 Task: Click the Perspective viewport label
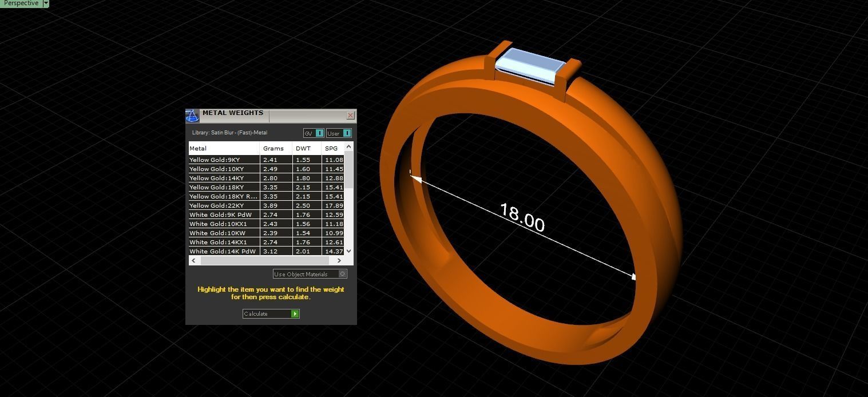[21, 3]
